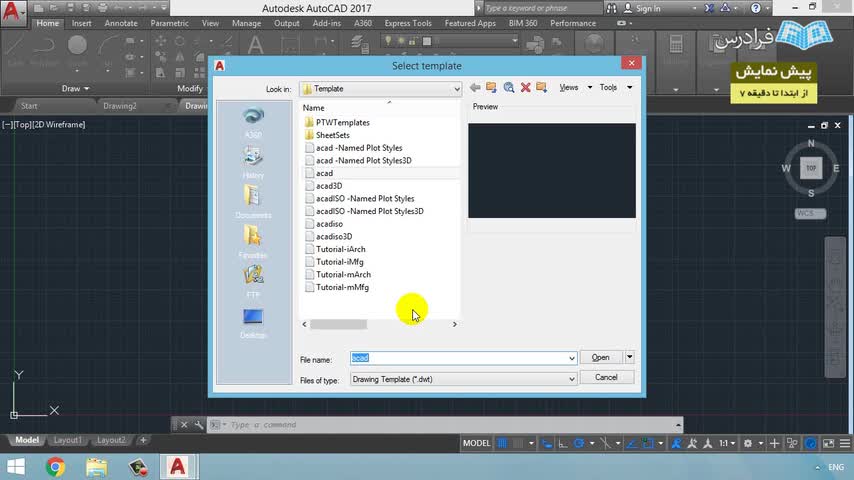Open Favorites in places sidebar
Screen dimensions: 854x480
click(253, 242)
